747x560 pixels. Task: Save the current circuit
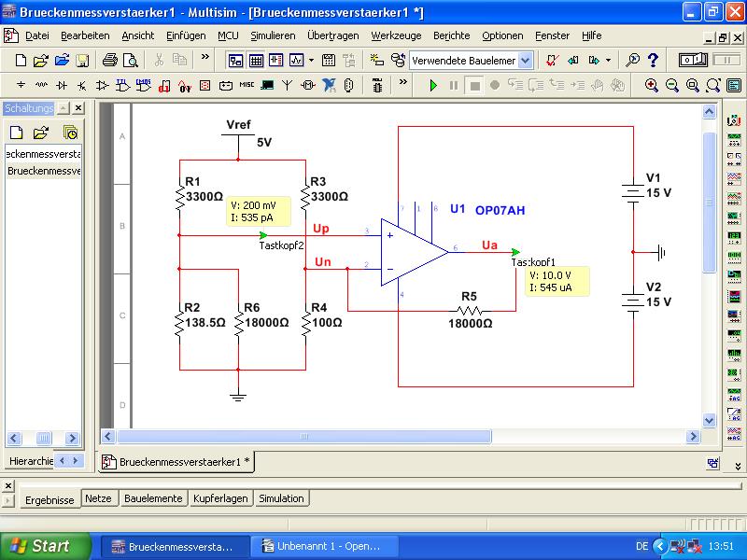[x=82, y=61]
